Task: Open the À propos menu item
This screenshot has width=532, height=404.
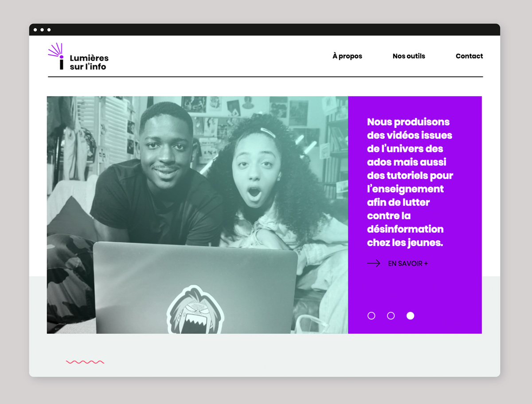Action: (x=347, y=56)
